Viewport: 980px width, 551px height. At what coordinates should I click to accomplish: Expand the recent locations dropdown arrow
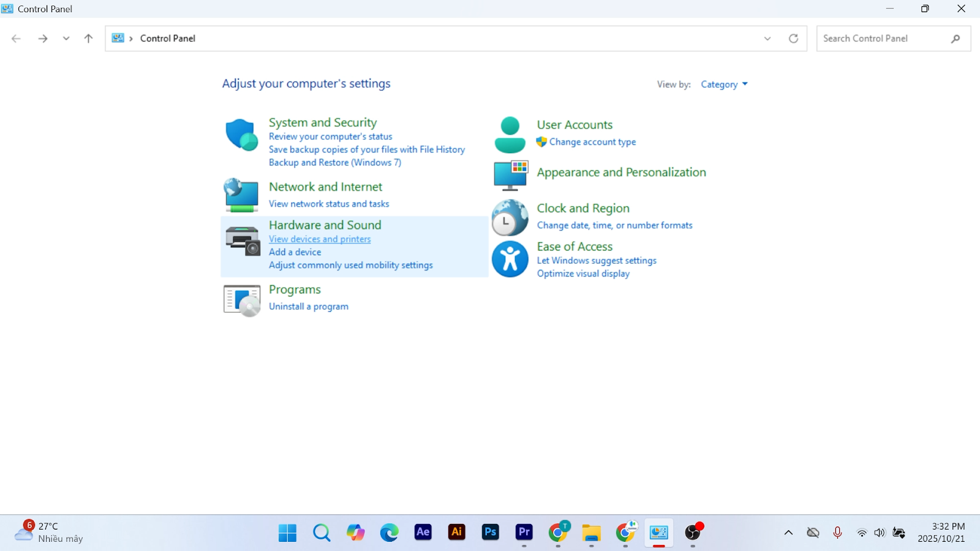(66, 39)
